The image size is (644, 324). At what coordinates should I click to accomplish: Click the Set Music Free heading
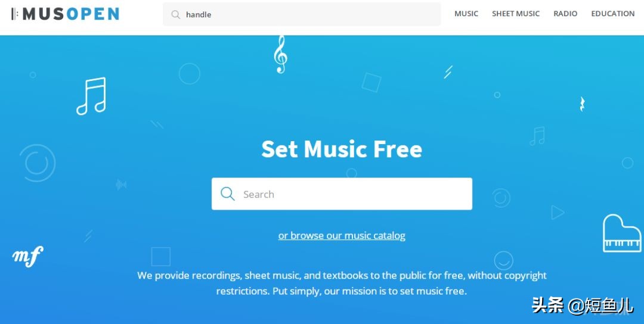click(x=342, y=148)
